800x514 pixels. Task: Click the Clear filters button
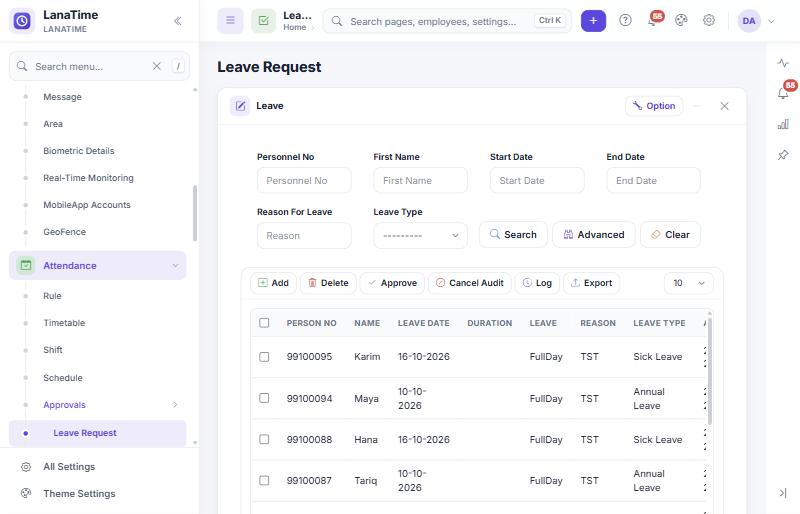pos(670,235)
